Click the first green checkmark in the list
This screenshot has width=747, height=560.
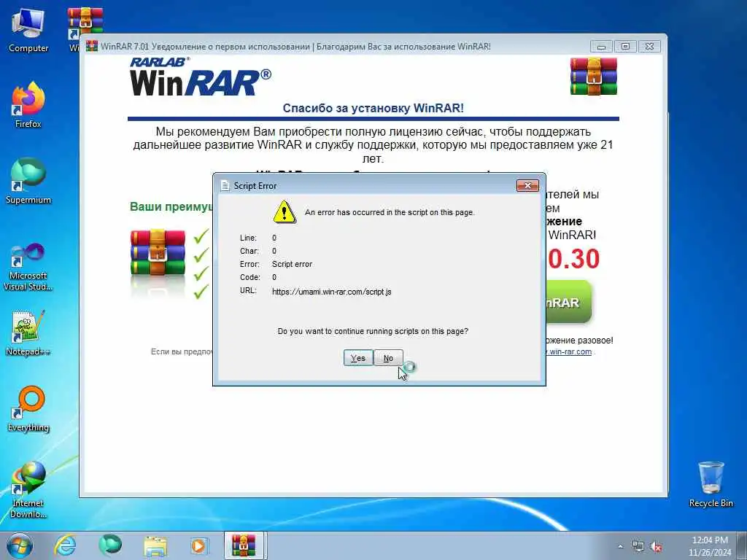point(201,236)
